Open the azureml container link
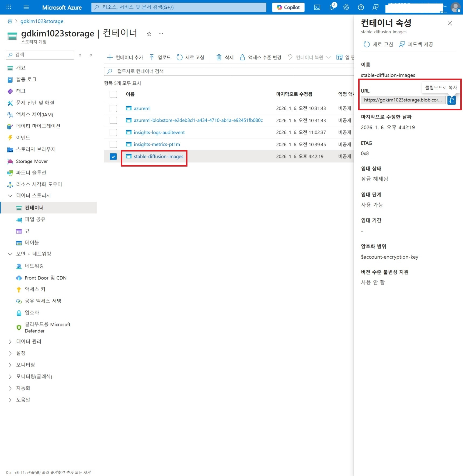The height and width of the screenshot is (476, 463). click(142, 108)
